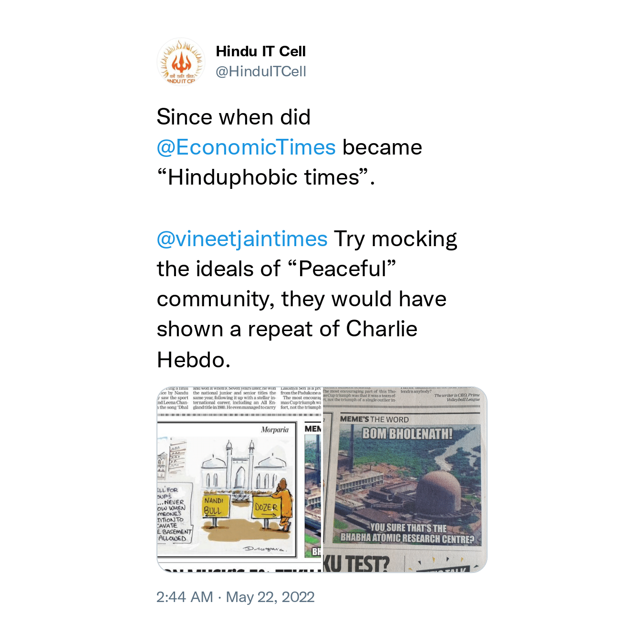Click the May 22, 2022 date

click(270, 597)
